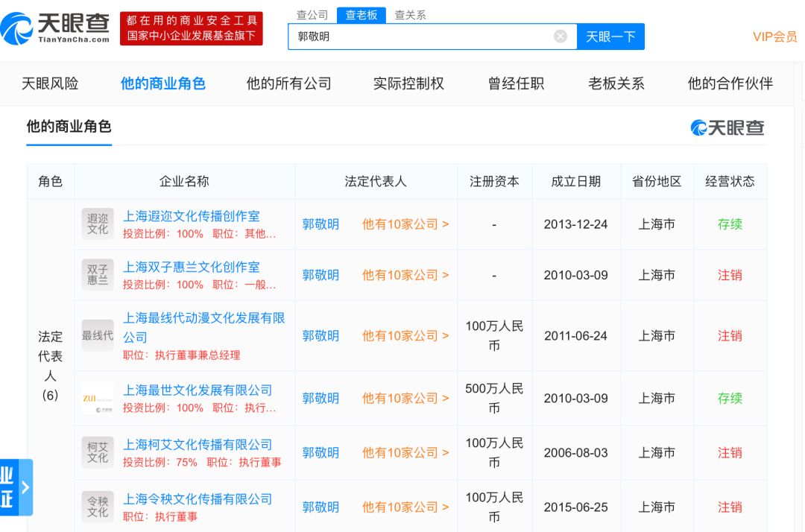The image size is (805, 532).
Task: Click the date 2015-06-25
Action: (x=576, y=507)
